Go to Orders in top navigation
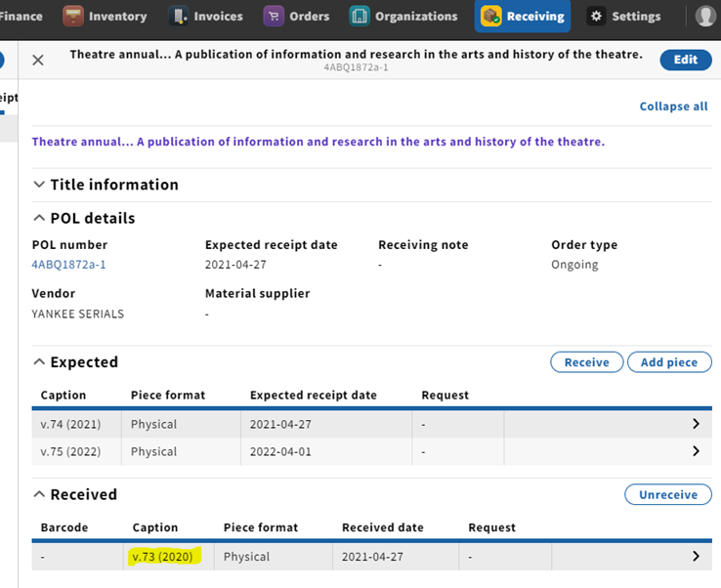721x588 pixels. tap(310, 16)
